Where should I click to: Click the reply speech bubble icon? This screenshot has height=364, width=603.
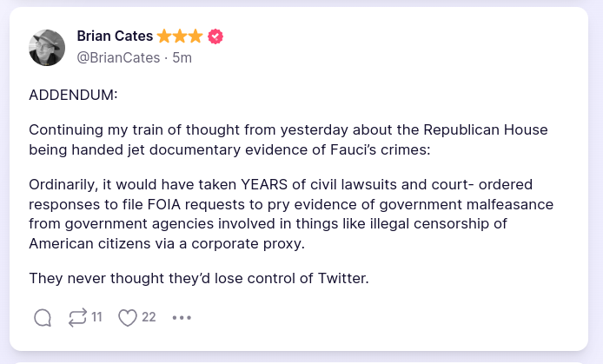[x=43, y=318]
